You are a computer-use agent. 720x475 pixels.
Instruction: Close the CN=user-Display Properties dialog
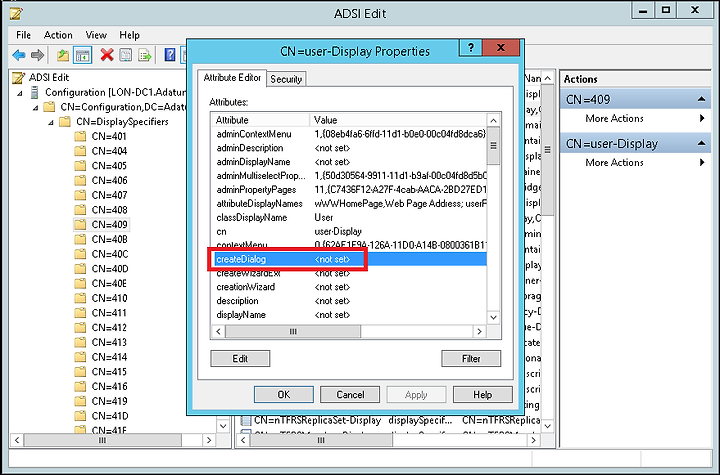point(501,47)
